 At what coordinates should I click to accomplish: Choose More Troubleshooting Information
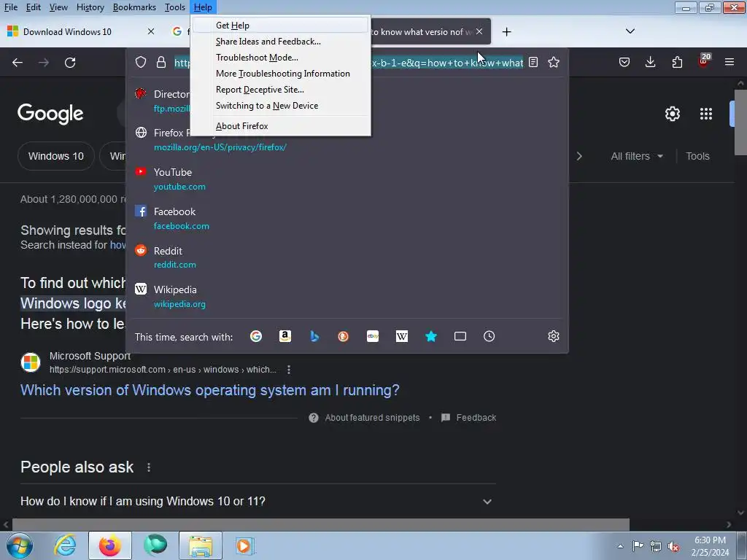(x=282, y=74)
